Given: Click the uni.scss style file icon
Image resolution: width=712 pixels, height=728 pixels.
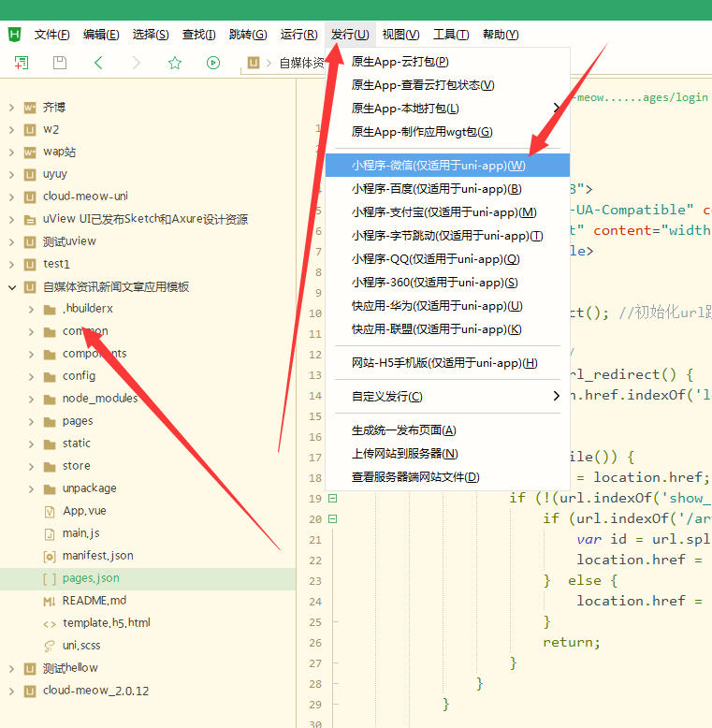Looking at the screenshot, I should [50, 646].
